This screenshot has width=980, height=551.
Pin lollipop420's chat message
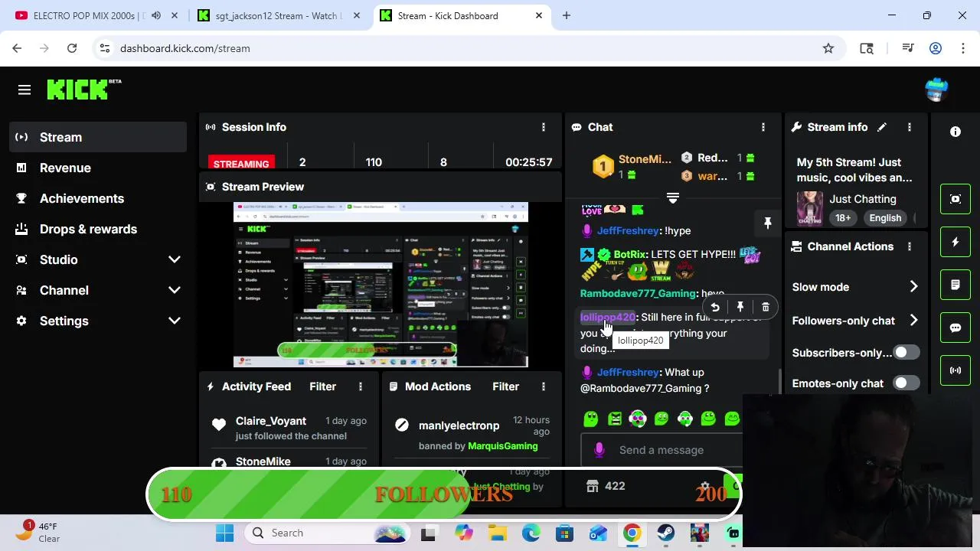(740, 308)
